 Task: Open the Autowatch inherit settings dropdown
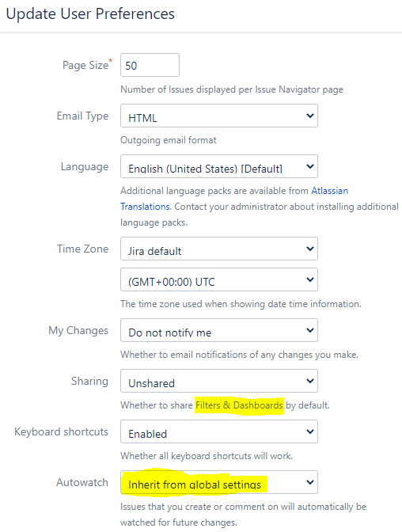tap(219, 482)
